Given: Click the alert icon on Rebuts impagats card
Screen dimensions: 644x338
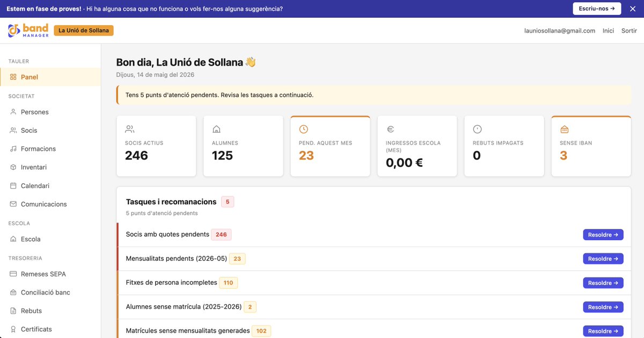Looking at the screenshot, I should click(x=477, y=129).
